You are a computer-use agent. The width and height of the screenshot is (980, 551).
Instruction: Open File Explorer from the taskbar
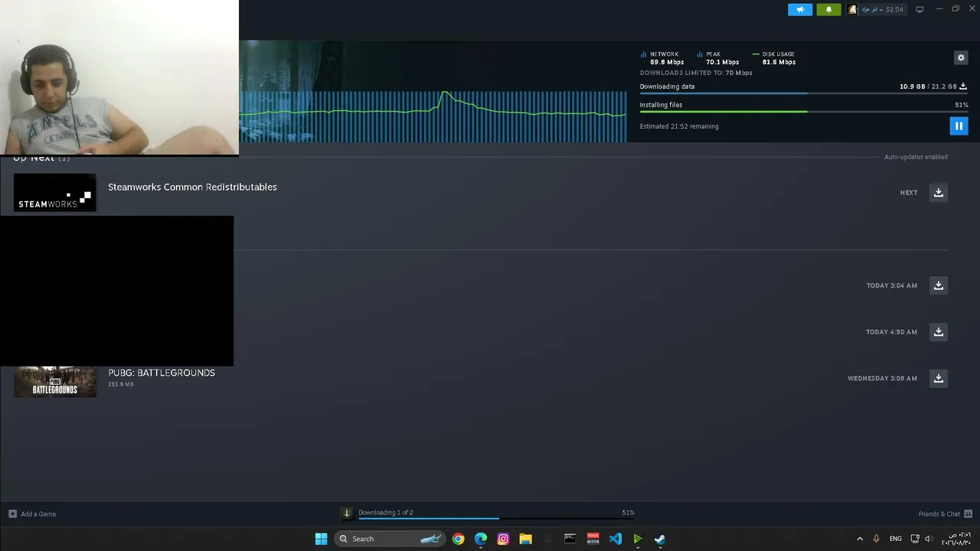525,539
